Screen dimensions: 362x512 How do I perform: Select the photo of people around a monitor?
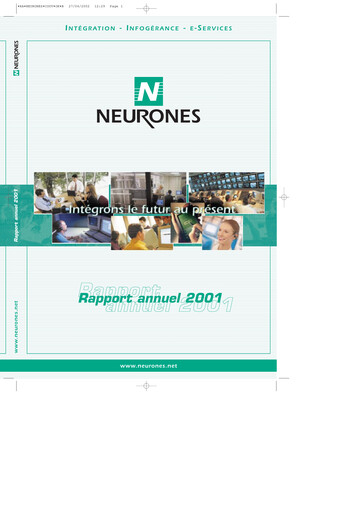tap(142, 233)
